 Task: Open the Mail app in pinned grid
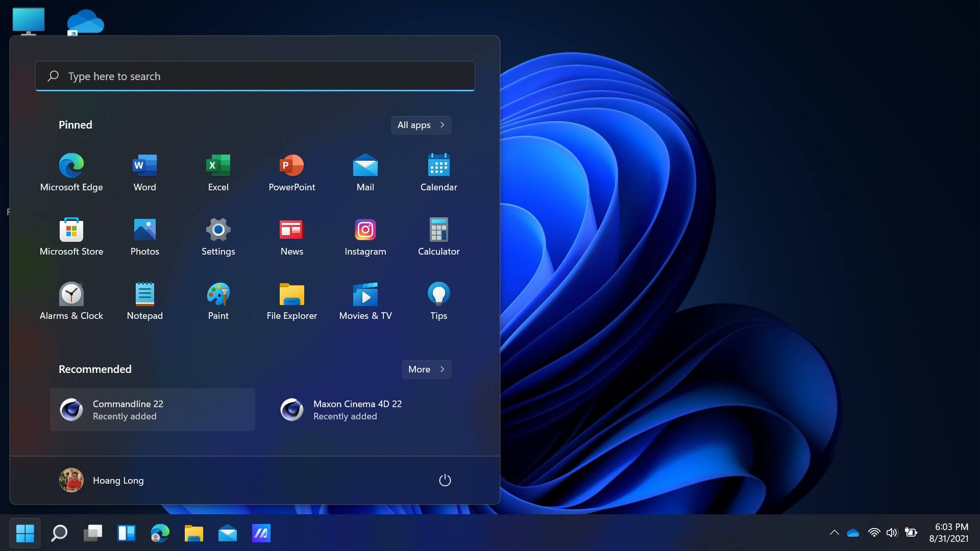[365, 172]
